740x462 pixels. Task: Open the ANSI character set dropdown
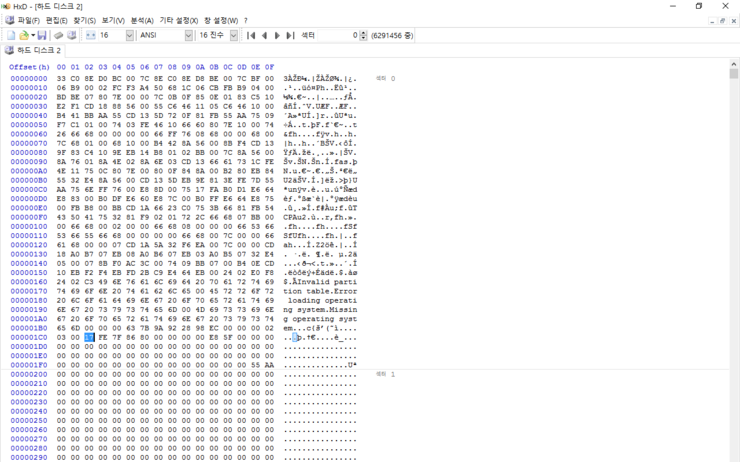pyautogui.click(x=188, y=35)
